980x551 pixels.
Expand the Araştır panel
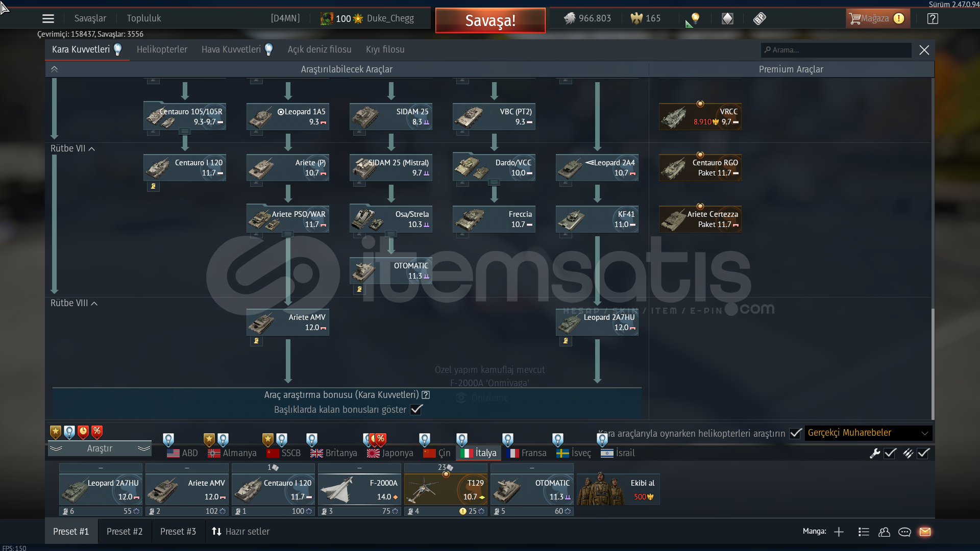coord(100,448)
